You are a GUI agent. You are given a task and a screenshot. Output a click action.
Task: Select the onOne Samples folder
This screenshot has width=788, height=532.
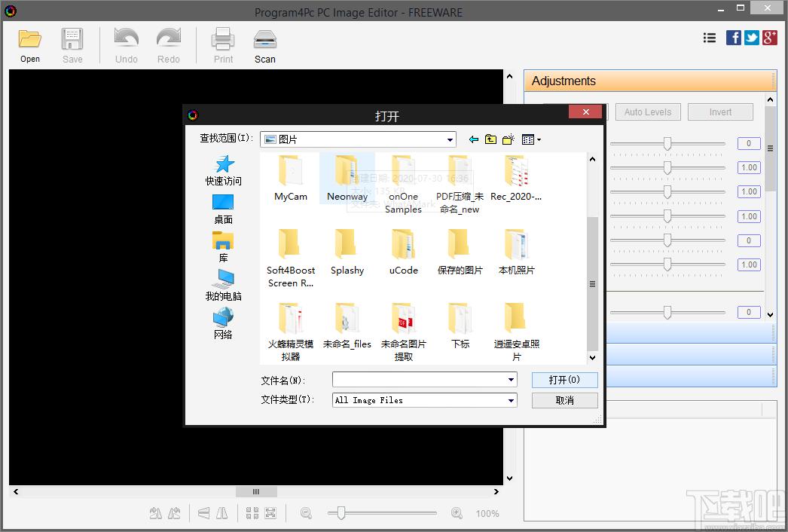coord(403,185)
